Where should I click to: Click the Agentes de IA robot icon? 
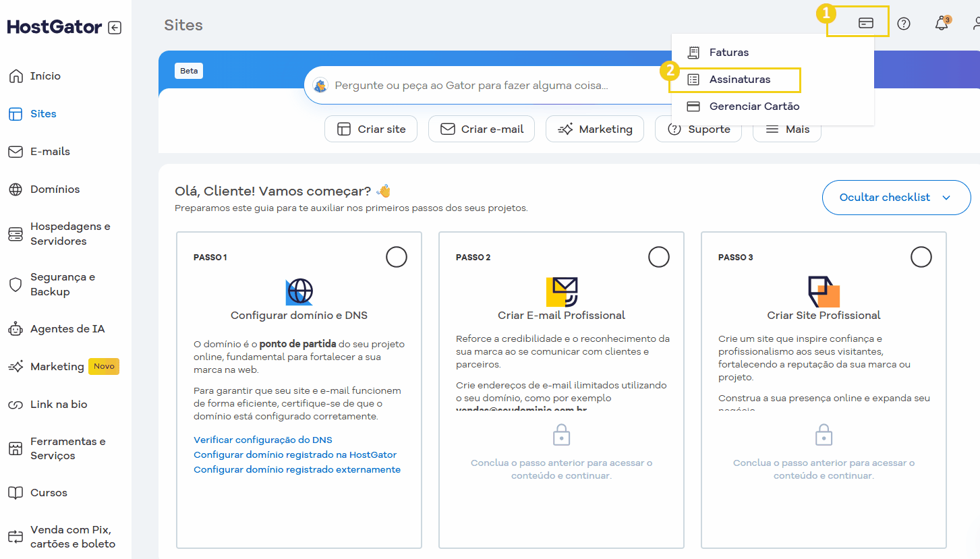(x=15, y=328)
